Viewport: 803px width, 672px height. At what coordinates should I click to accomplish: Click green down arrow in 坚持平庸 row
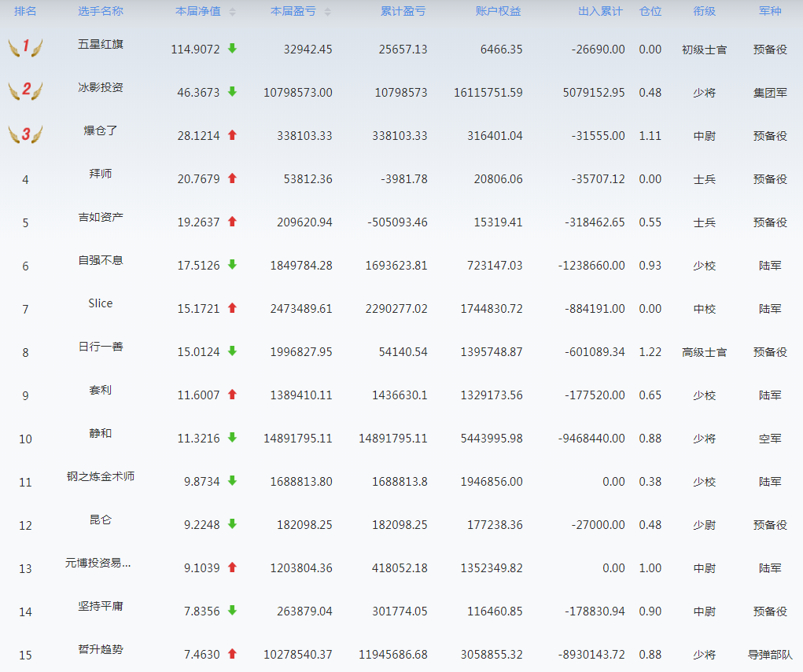point(232,611)
